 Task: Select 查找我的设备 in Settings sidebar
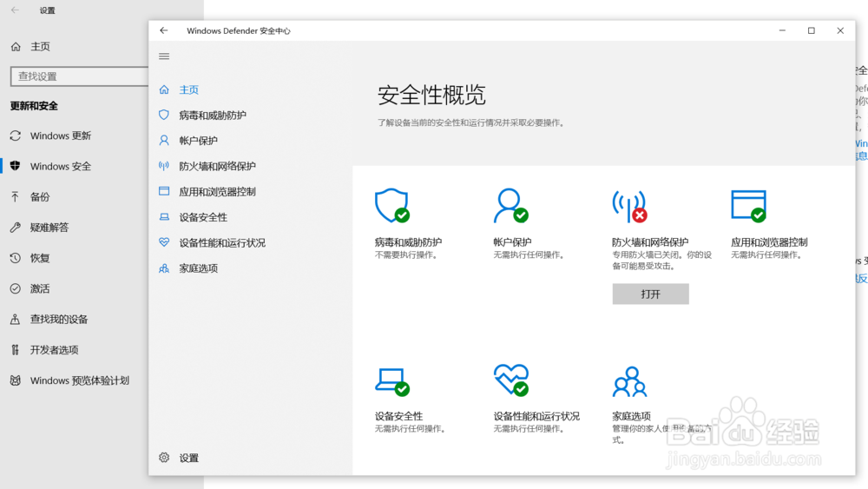pyautogui.click(x=59, y=319)
